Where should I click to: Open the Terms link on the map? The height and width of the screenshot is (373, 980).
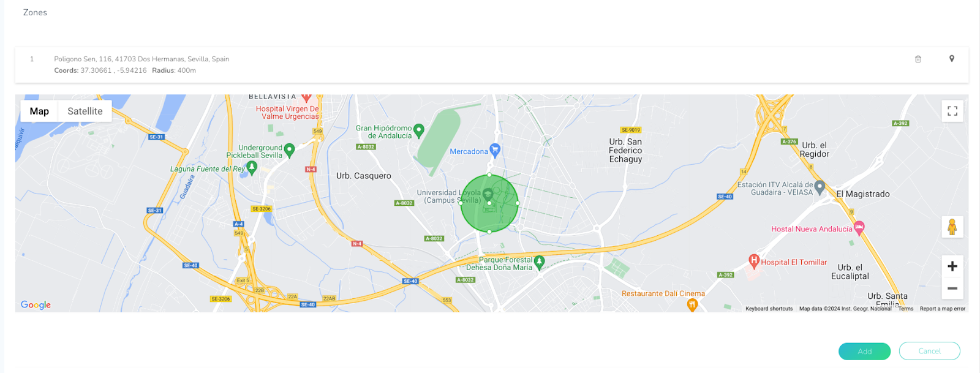click(905, 309)
